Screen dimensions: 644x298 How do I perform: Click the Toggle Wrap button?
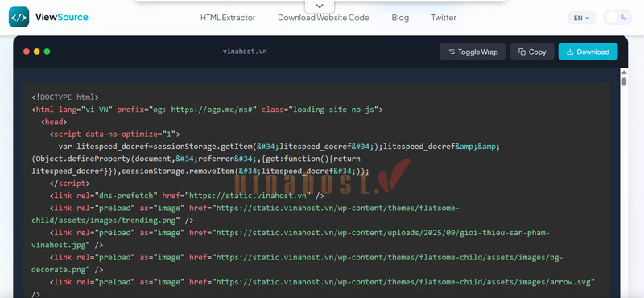coord(473,52)
